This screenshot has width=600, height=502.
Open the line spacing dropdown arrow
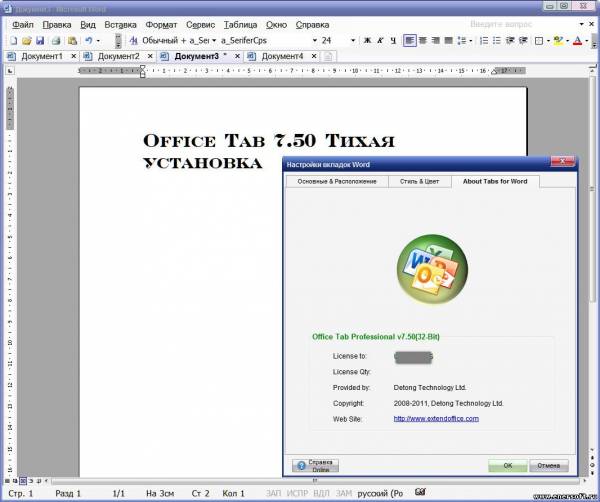470,41
